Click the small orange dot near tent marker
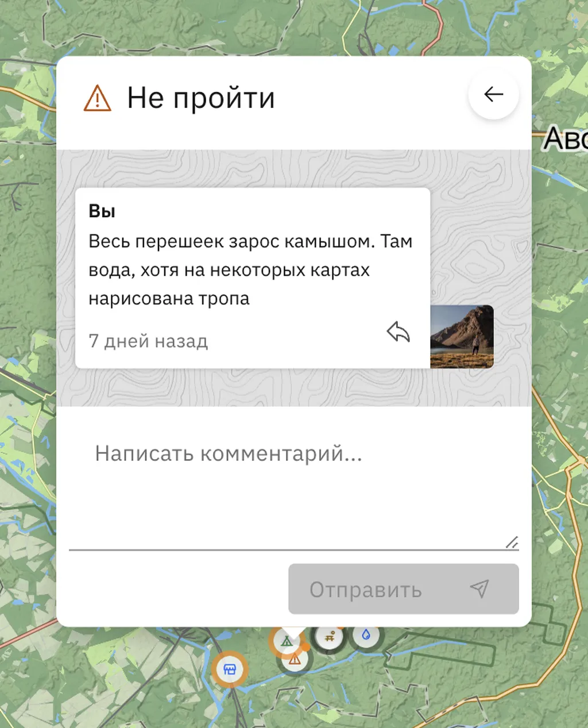Viewport: 588px width, 728px height. (307, 648)
